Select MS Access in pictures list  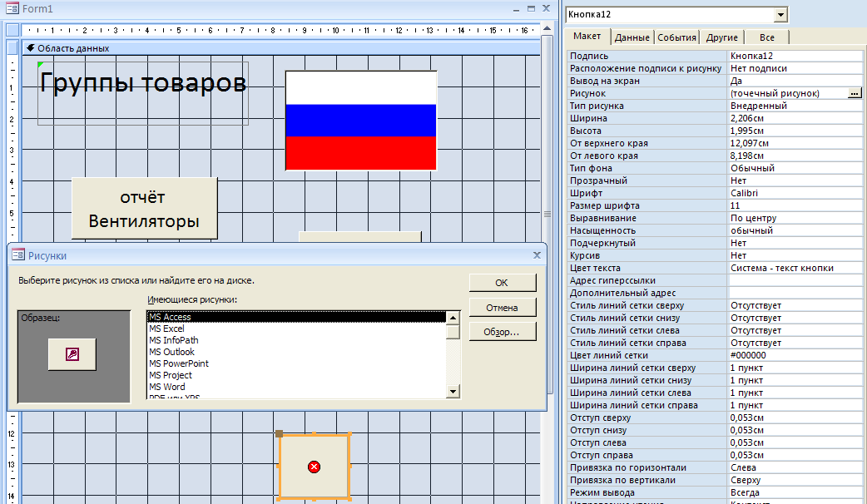(x=296, y=317)
